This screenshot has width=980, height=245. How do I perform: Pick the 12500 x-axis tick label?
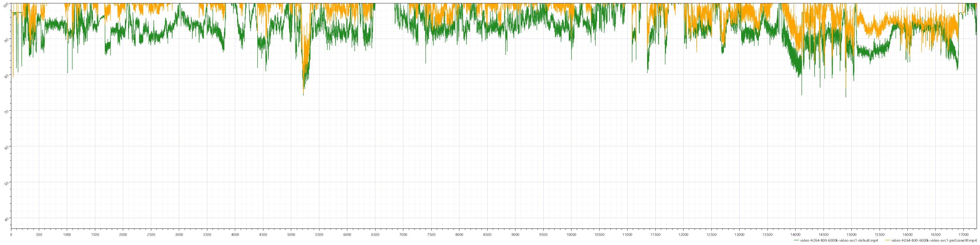tap(711, 235)
